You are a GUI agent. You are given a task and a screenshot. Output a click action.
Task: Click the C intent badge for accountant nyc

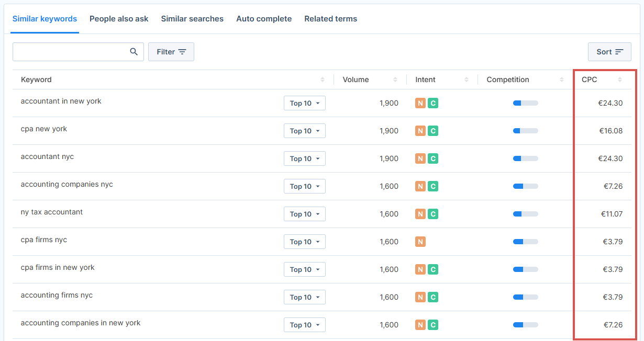(433, 158)
